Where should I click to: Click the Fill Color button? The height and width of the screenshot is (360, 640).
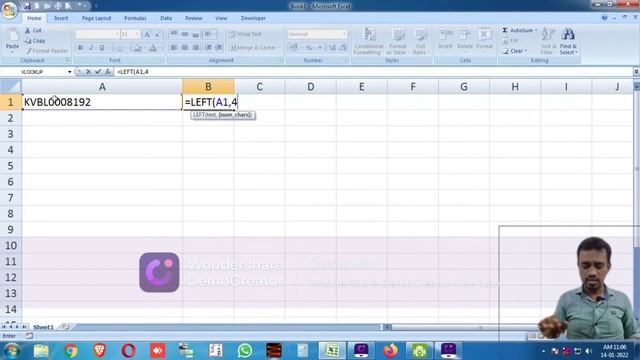(138, 48)
